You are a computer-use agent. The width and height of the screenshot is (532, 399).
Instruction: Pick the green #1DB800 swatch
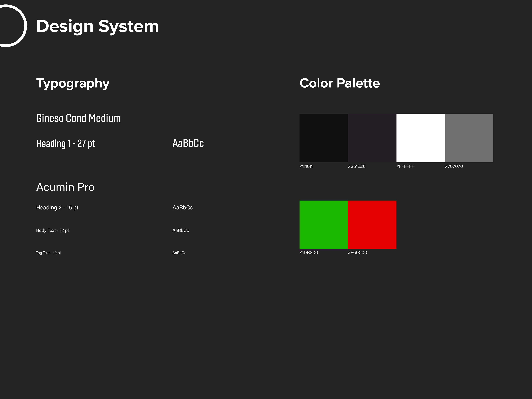point(323,225)
